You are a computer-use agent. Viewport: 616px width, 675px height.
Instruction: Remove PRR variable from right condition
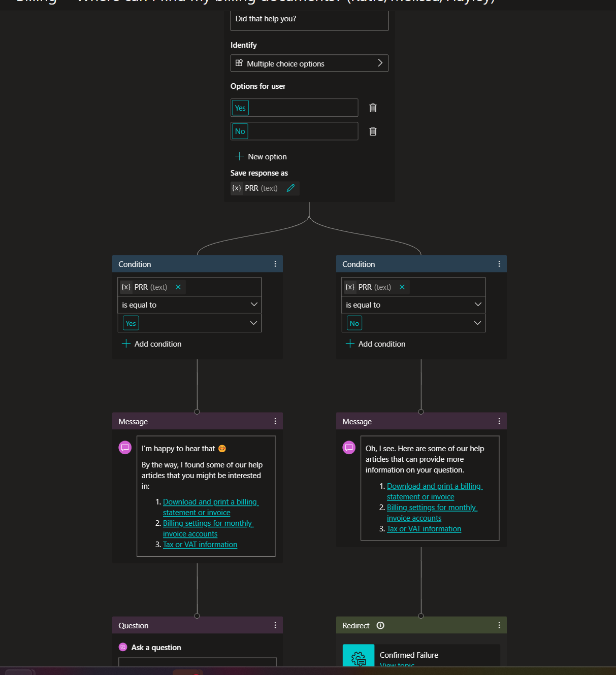click(402, 287)
